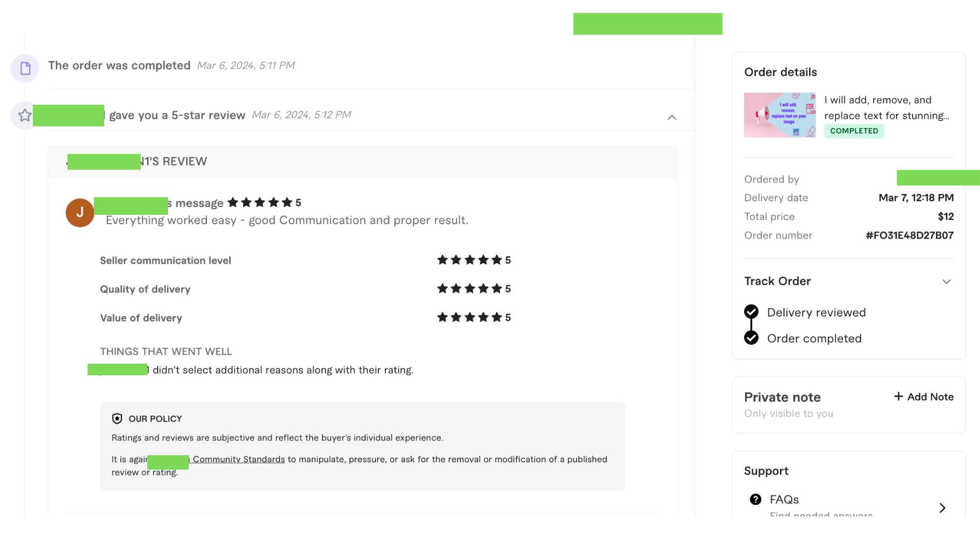Click the order number #FO31E48D27B07
Viewport: 980px width, 551px height.
[x=909, y=236]
